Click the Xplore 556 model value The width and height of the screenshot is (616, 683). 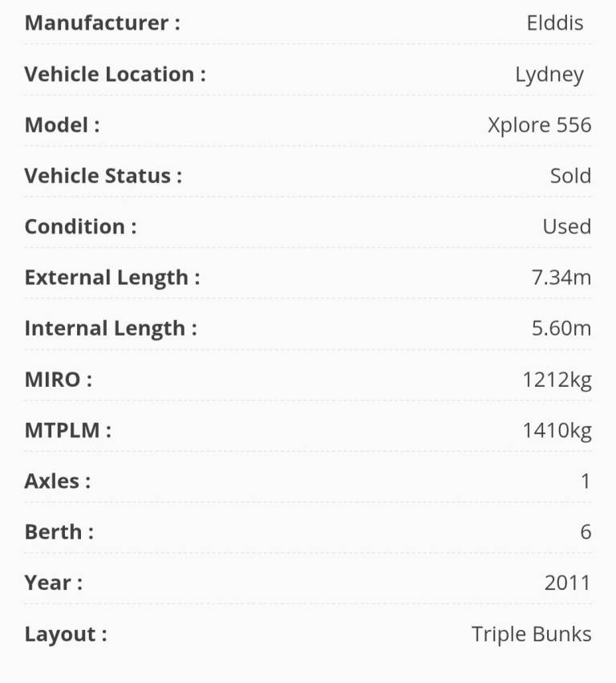pyautogui.click(x=539, y=125)
